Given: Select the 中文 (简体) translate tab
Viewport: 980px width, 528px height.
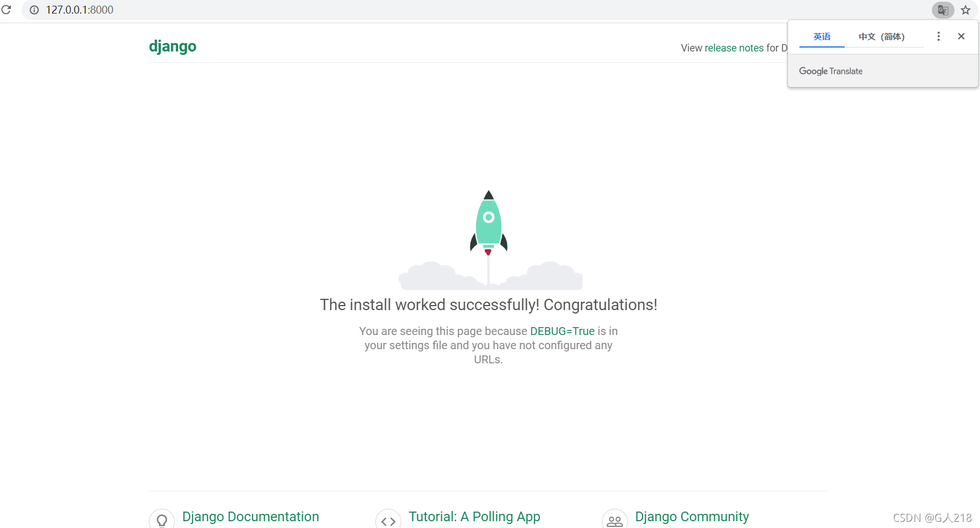Looking at the screenshot, I should pyautogui.click(x=881, y=36).
